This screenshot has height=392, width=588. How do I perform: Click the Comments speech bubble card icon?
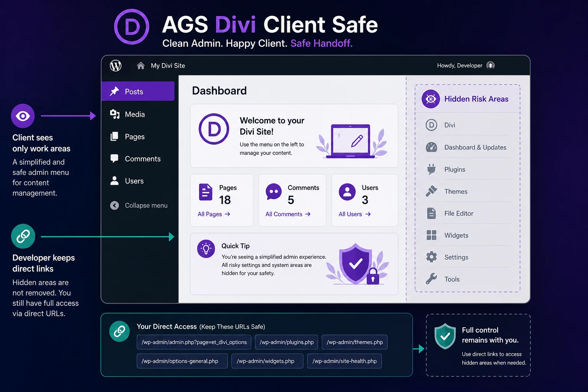(x=274, y=192)
